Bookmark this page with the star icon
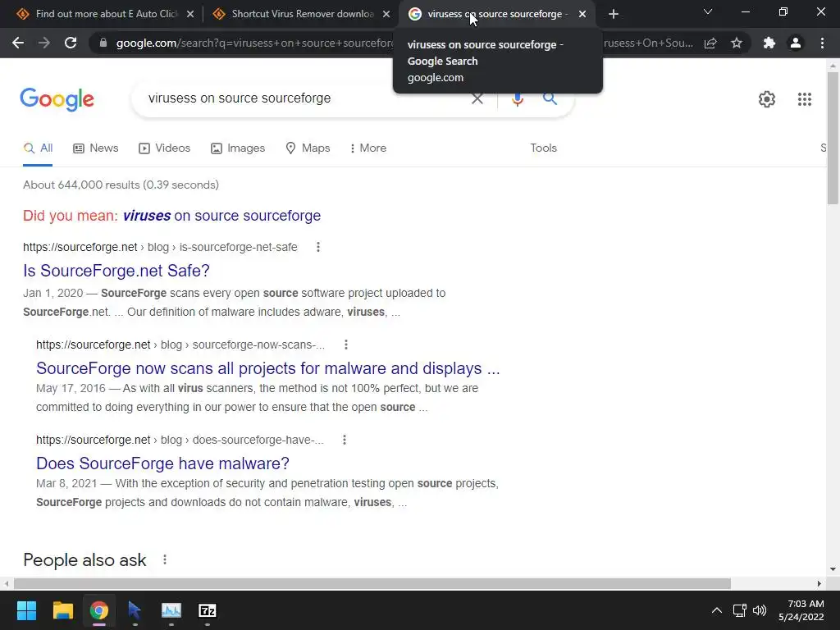Screen dimensions: 840x630 pos(737,43)
